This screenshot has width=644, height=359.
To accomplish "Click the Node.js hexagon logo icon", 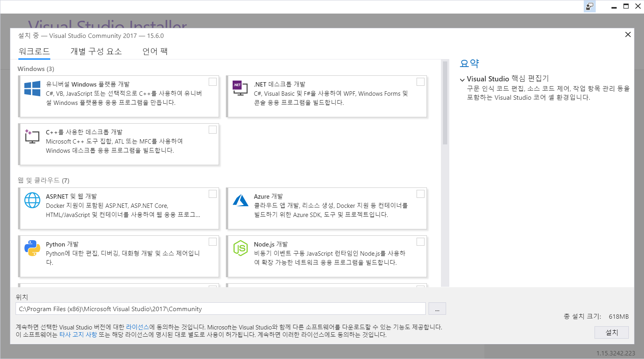I will pos(240,248).
